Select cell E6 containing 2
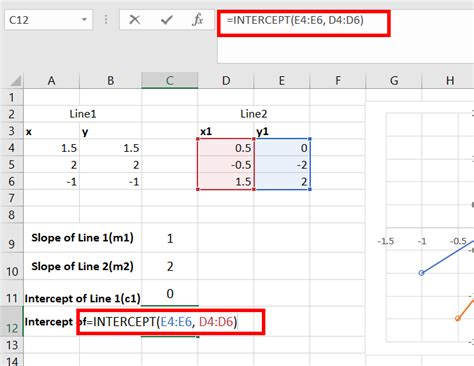 pos(282,181)
